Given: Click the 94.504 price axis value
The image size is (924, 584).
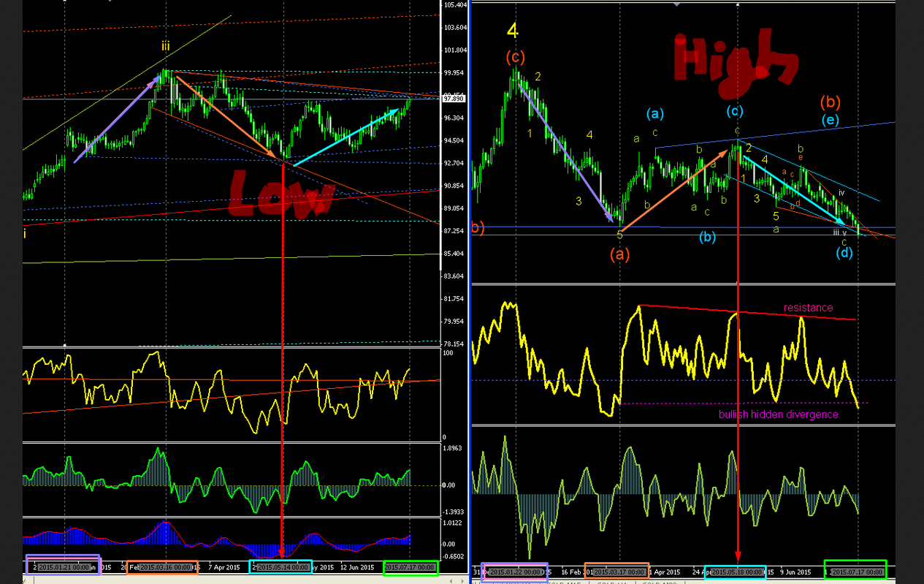Looking at the screenshot, I should [x=455, y=140].
